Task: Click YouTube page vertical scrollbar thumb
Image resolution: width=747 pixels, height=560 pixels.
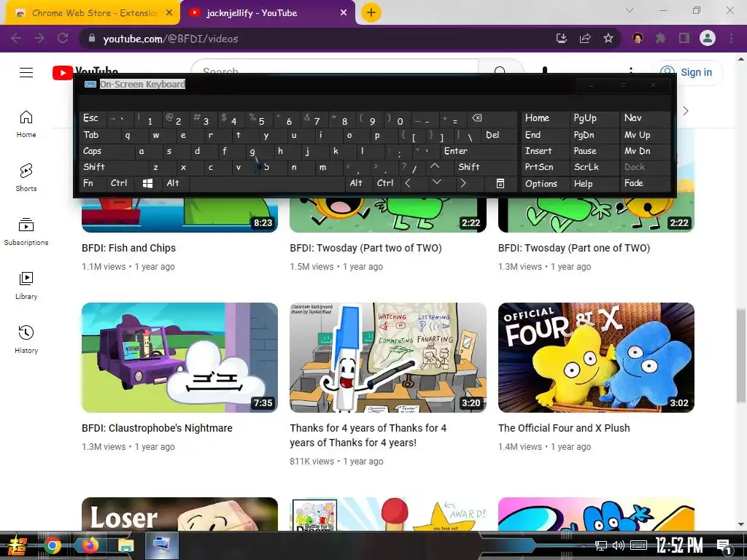Action: pyautogui.click(x=741, y=355)
